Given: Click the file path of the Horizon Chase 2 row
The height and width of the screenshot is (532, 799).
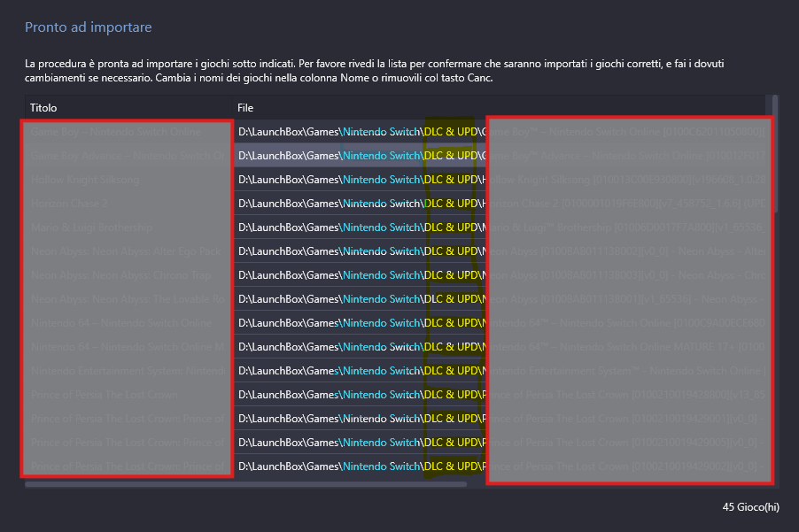Looking at the screenshot, I should coord(500,204).
